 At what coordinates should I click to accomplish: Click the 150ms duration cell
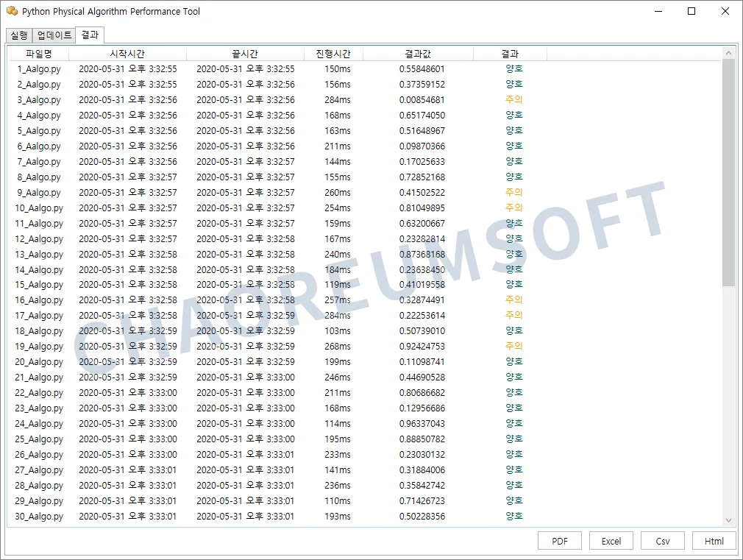pyautogui.click(x=338, y=69)
